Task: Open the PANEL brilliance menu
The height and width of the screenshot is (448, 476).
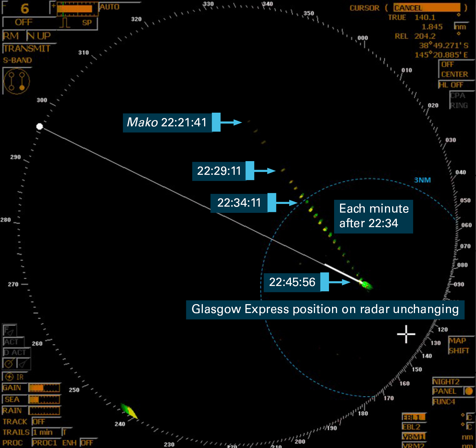Action: point(447,391)
